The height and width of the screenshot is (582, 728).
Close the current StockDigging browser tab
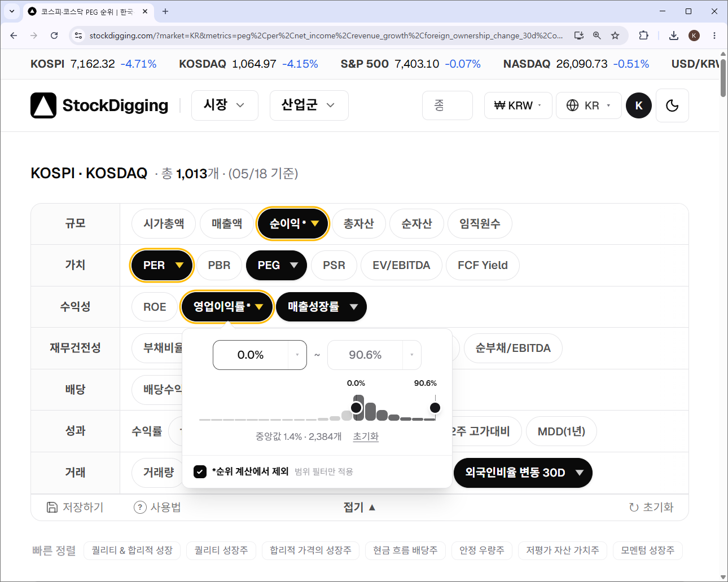(x=145, y=11)
